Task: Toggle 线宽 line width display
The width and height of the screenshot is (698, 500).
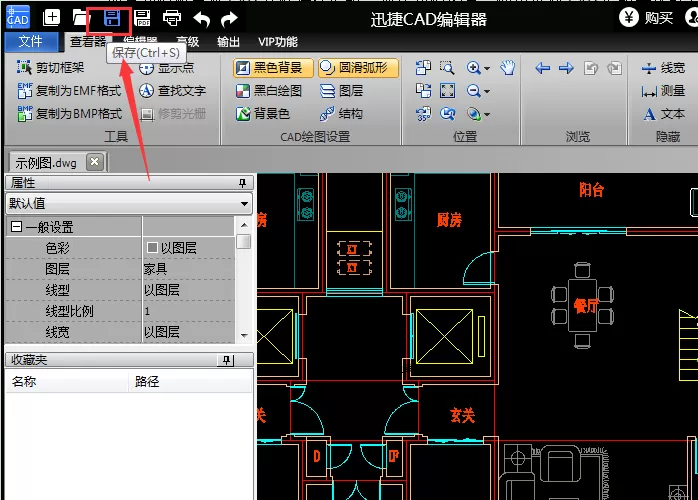Action: [663, 68]
